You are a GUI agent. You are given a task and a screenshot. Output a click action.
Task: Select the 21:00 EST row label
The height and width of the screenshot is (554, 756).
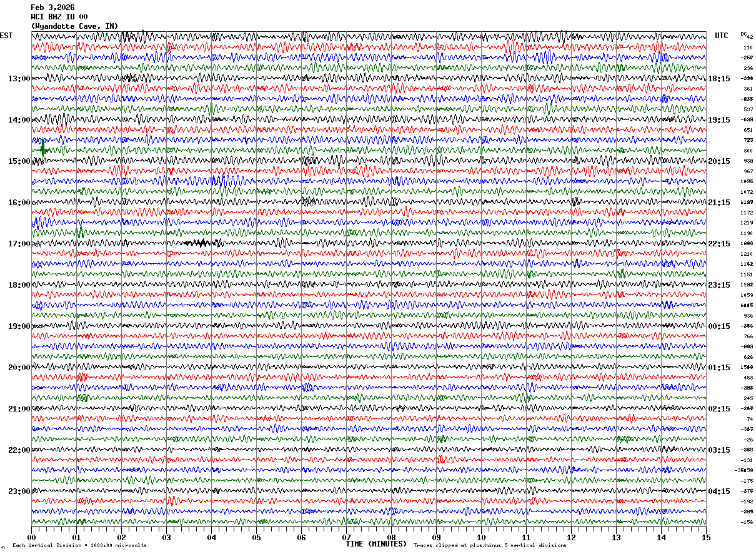[x=19, y=409]
